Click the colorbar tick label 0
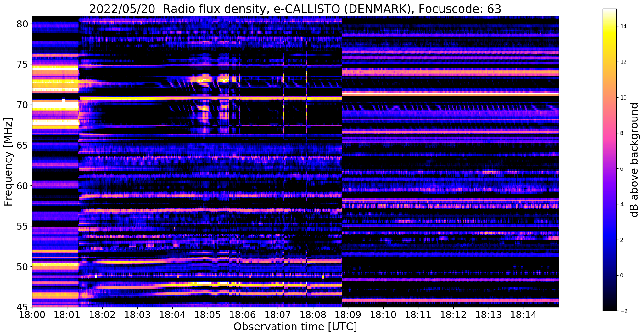The width and height of the screenshot is (644, 336). click(x=621, y=276)
